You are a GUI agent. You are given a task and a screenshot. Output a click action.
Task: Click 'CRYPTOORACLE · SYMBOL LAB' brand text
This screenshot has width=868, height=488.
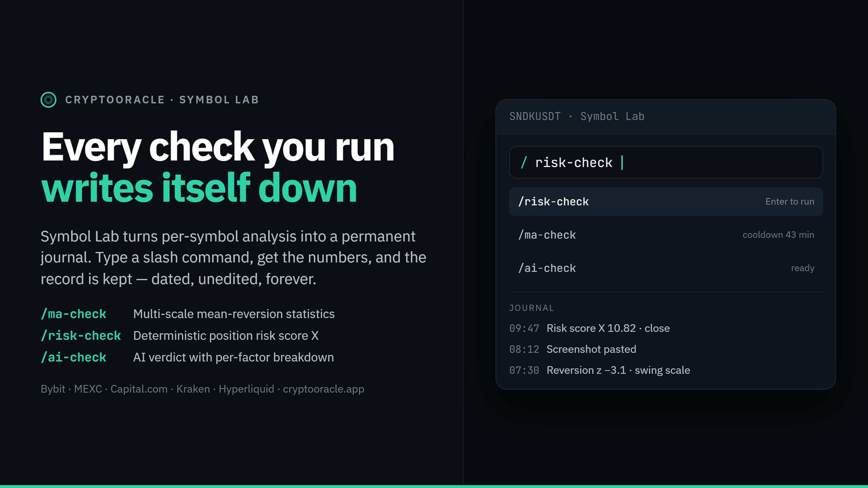pyautogui.click(x=162, y=100)
